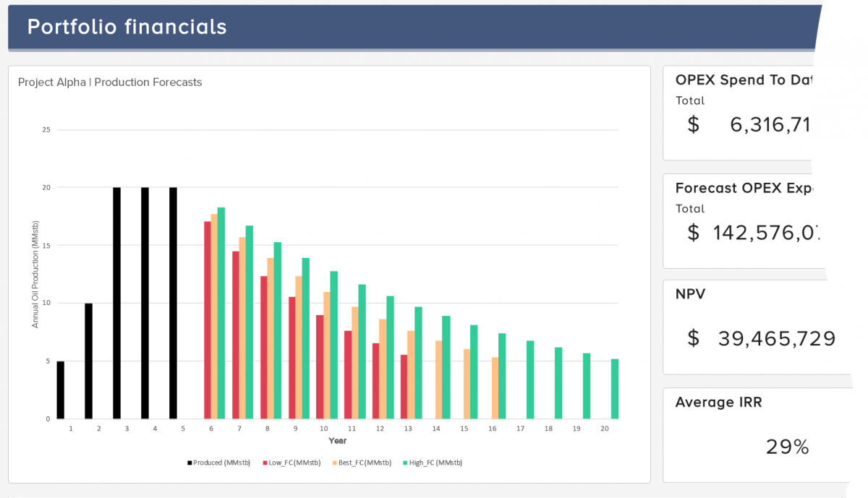This screenshot has width=868, height=498.
Task: Click the red Low_FC bar for year 10
Action: point(320,367)
